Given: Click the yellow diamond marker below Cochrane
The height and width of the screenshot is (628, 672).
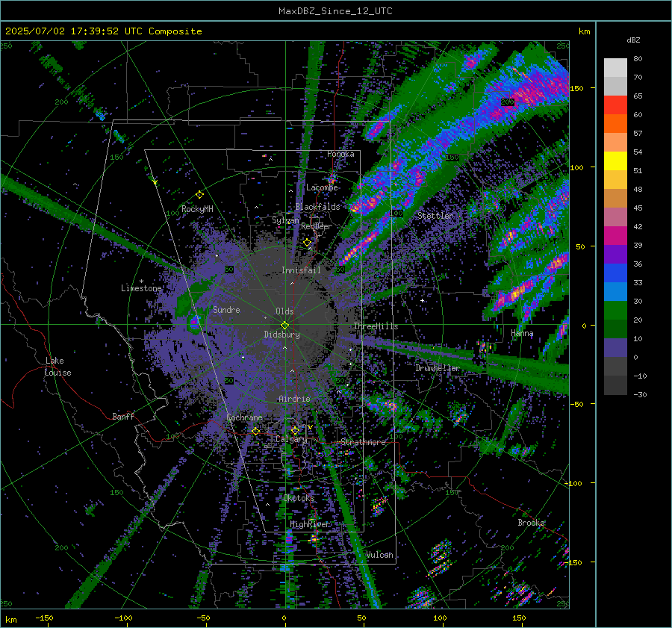Looking at the screenshot, I should coord(255,431).
